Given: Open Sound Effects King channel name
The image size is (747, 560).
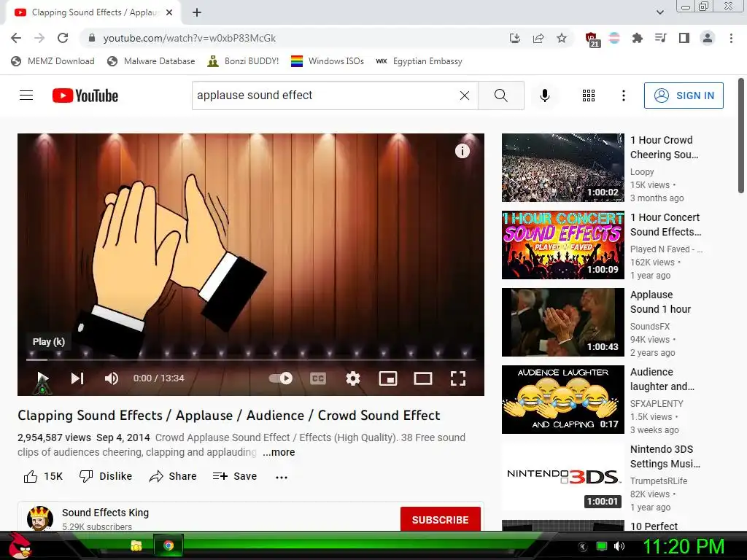Looking at the screenshot, I should 105,513.
